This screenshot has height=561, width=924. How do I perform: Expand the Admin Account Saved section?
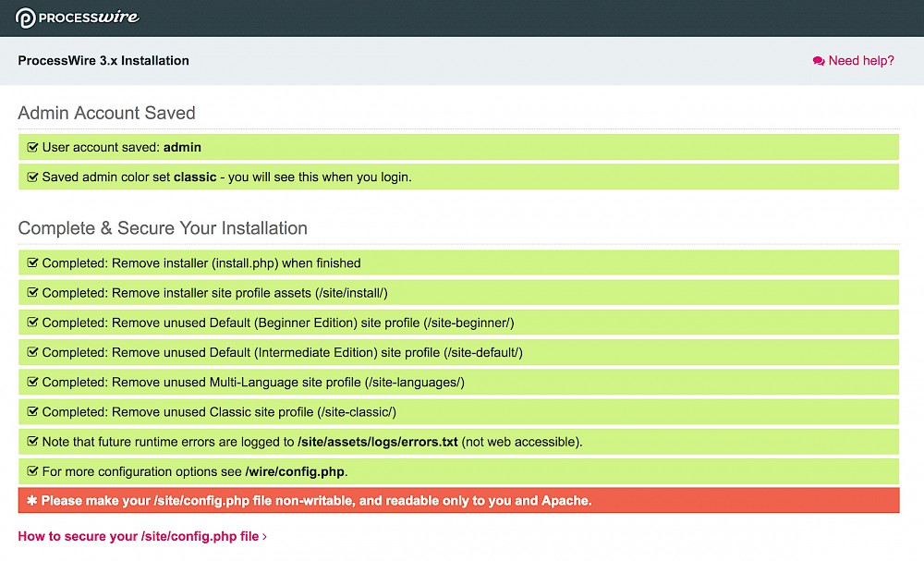point(106,113)
